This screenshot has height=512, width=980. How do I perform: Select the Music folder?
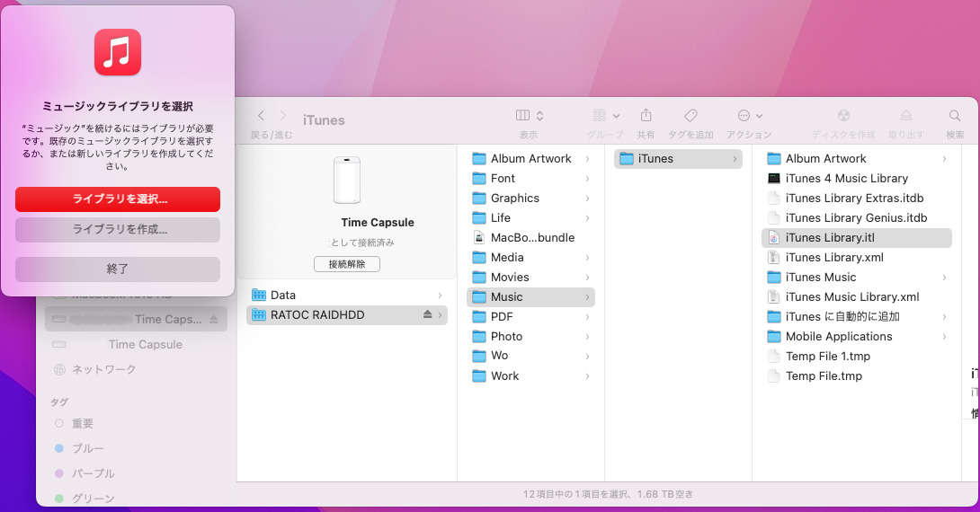coord(530,297)
